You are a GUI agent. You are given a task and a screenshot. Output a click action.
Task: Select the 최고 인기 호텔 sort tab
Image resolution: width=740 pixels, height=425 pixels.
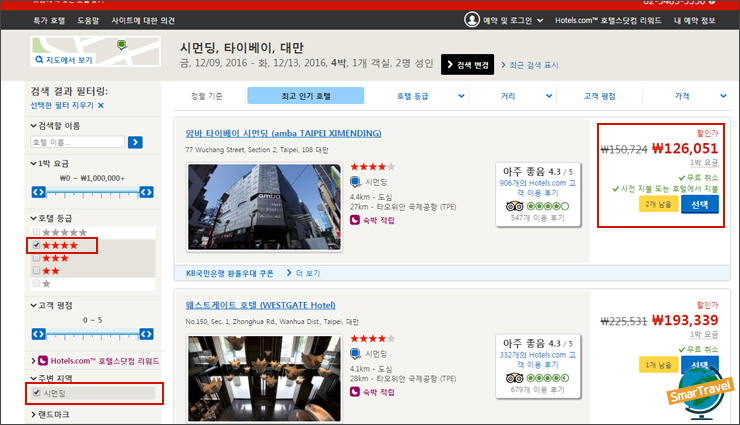[x=305, y=96]
